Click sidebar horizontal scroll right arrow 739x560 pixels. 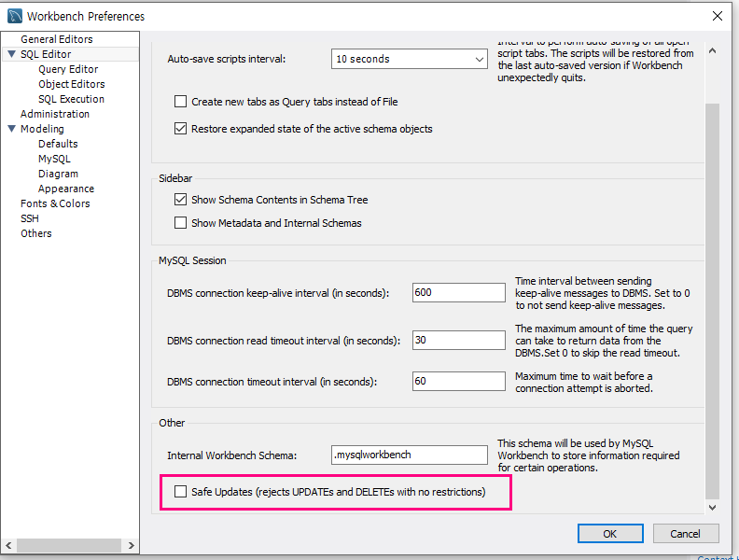pyautogui.click(x=131, y=545)
